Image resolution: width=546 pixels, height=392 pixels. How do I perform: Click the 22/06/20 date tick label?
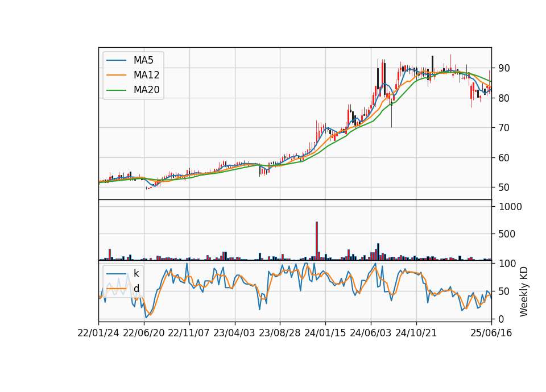144,333
